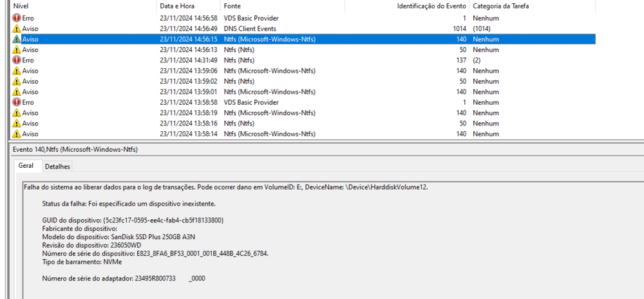The image size is (644, 299).
Task: Click the error icon for the 14:56:58 event
Action: (x=17, y=18)
